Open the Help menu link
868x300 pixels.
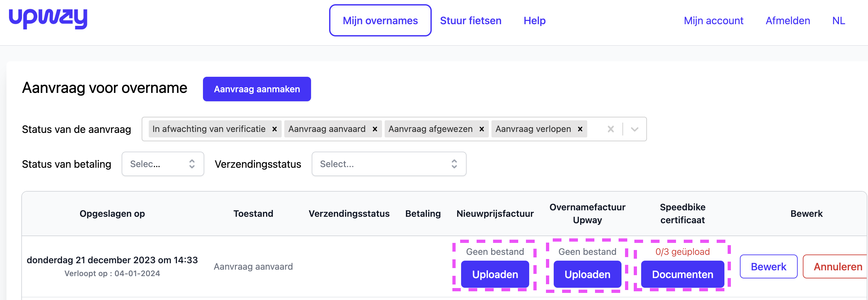coord(534,21)
